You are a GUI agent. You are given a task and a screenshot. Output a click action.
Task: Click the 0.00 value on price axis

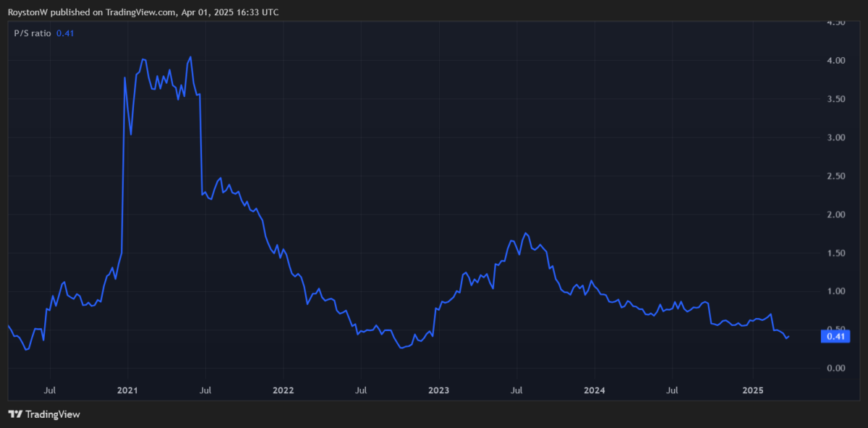pos(835,369)
